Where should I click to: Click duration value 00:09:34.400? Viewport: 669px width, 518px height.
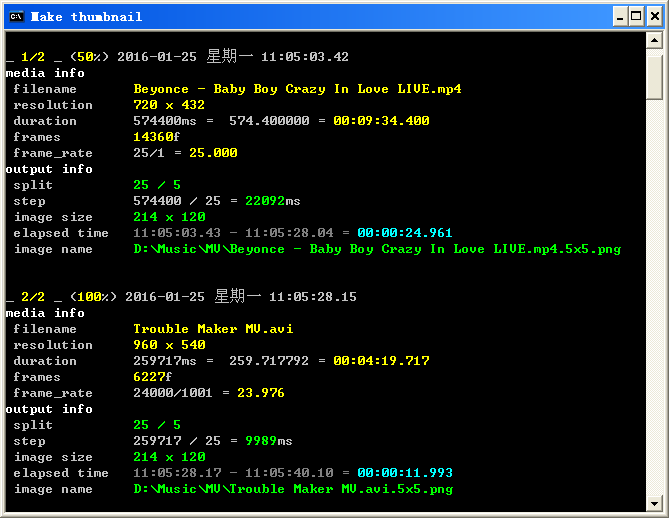381,121
